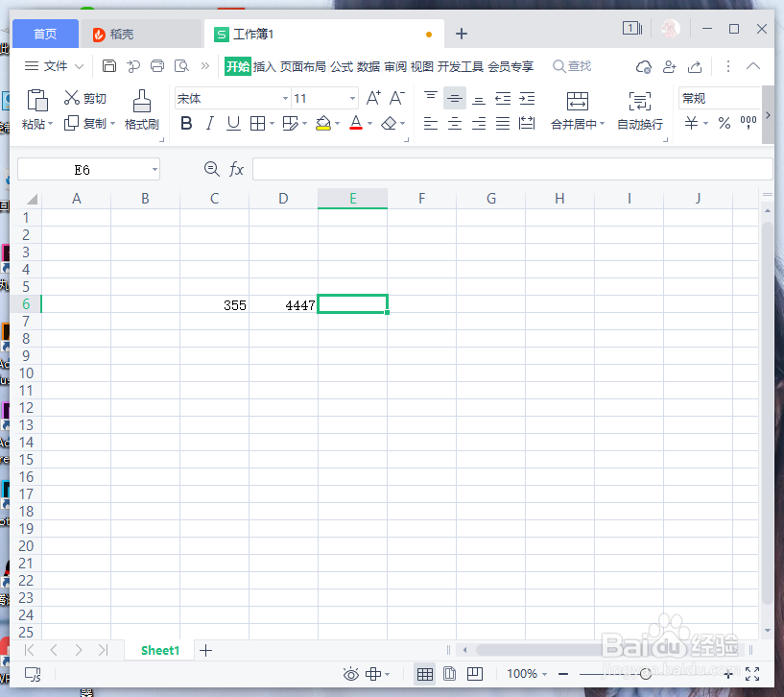Apply fill color bucket icon
Image resolution: width=784 pixels, height=697 pixels.
tap(323, 123)
